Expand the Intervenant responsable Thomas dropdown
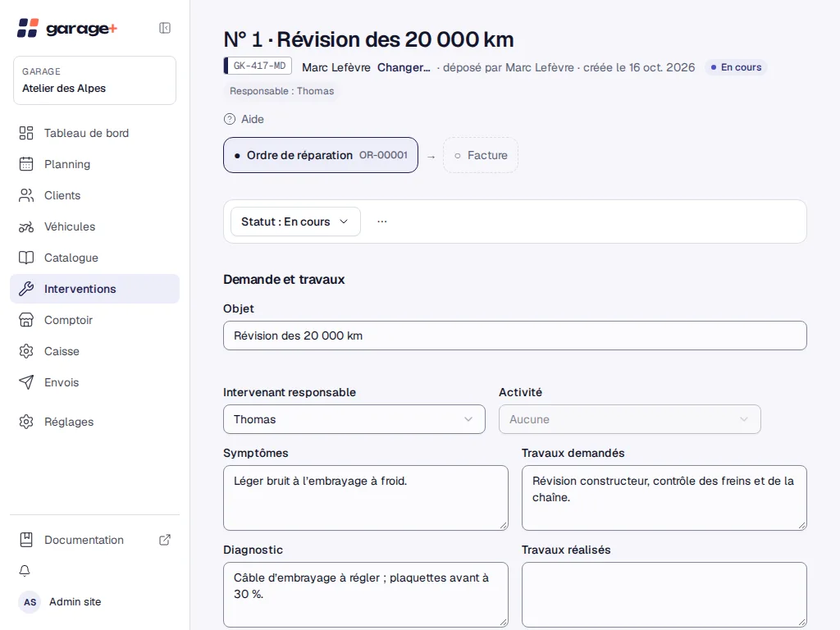 pyautogui.click(x=354, y=419)
